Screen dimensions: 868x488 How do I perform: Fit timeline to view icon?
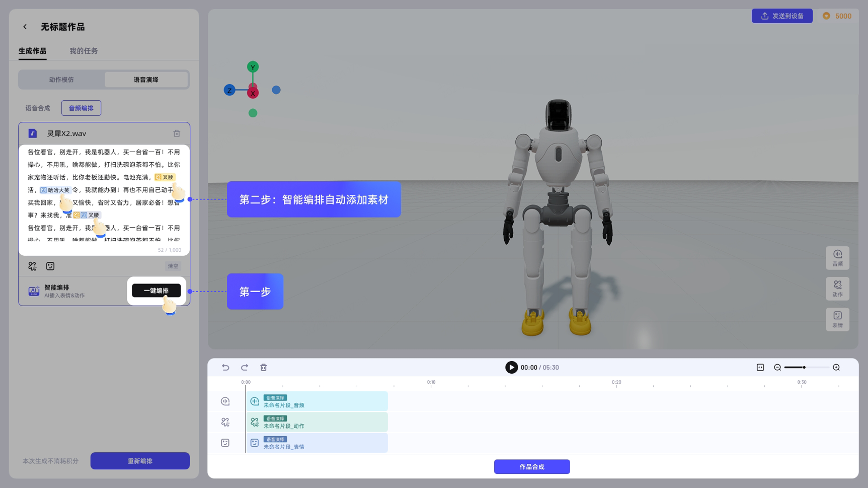click(x=760, y=368)
